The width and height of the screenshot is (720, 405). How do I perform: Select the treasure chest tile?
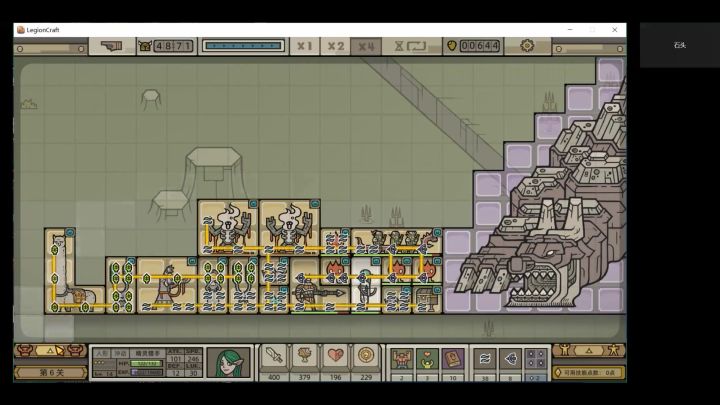tap(428, 299)
